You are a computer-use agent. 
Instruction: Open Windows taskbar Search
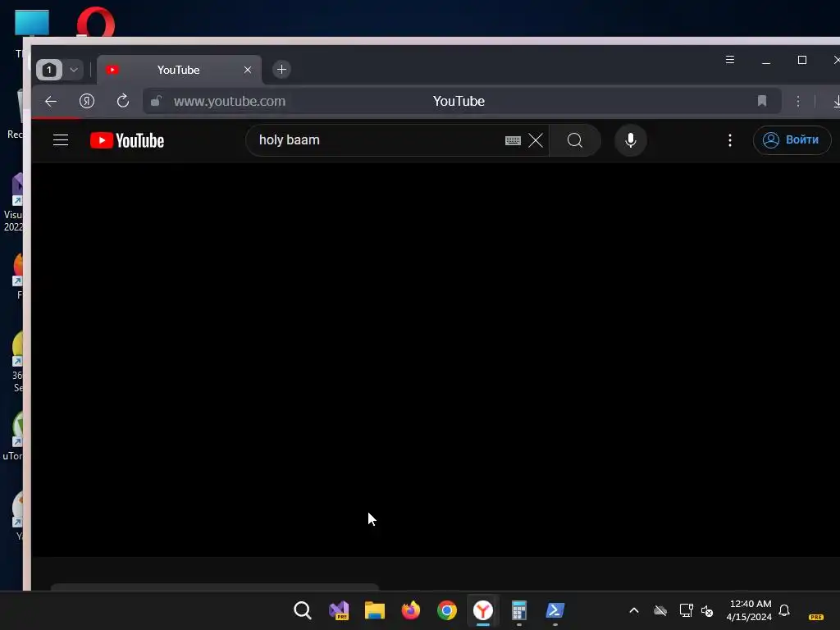(x=303, y=610)
